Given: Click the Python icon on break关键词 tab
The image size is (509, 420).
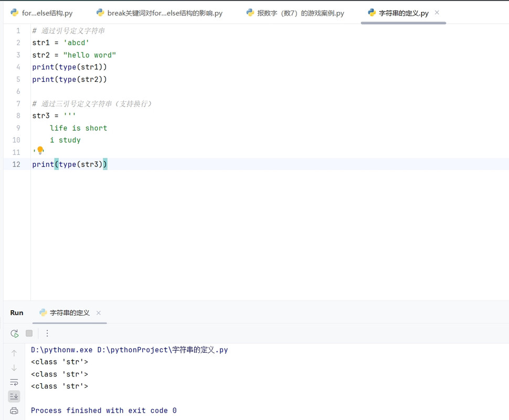Looking at the screenshot, I should [100, 13].
